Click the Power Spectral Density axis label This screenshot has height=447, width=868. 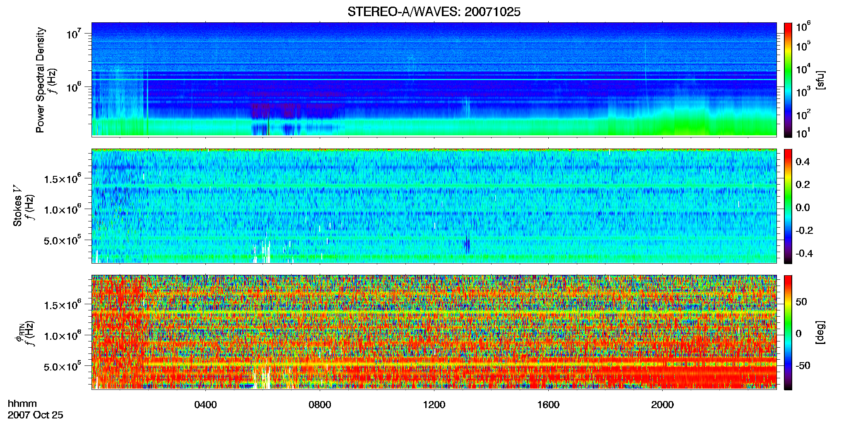40,80
